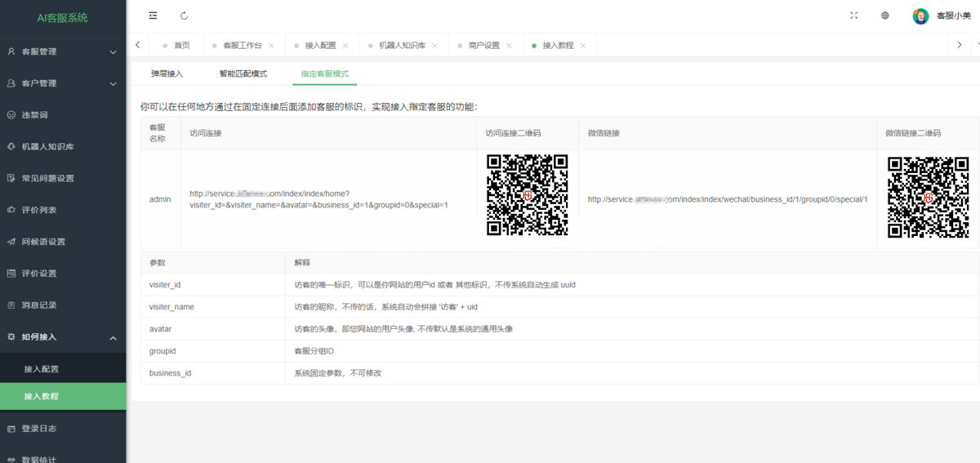Switch to the 商户设置 page tab

pos(483,46)
